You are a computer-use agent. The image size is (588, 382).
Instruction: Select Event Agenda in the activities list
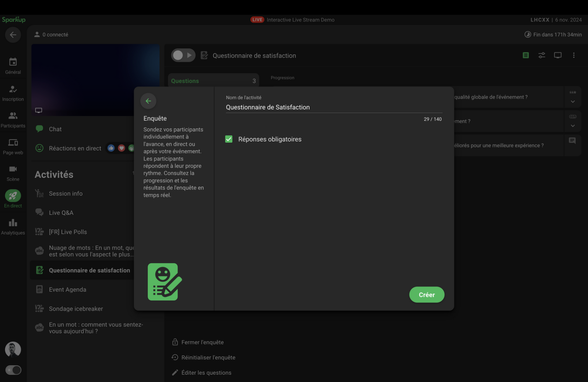(x=67, y=290)
